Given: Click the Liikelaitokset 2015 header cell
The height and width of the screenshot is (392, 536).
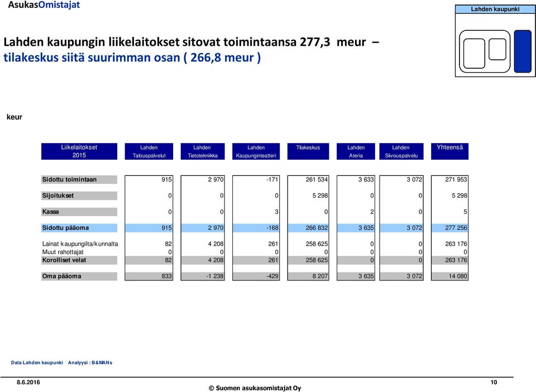Looking at the screenshot, I should point(79,151).
